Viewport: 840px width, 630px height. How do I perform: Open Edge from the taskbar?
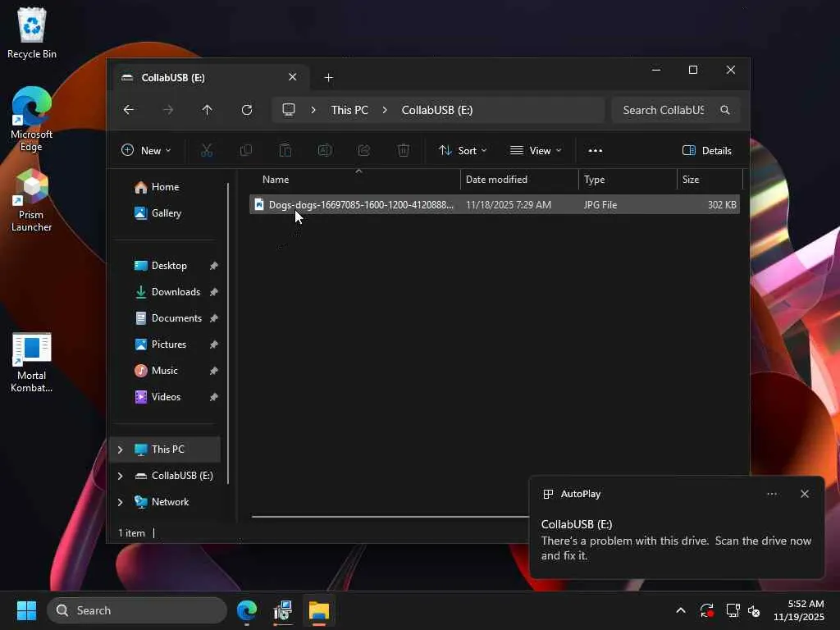pyautogui.click(x=246, y=610)
